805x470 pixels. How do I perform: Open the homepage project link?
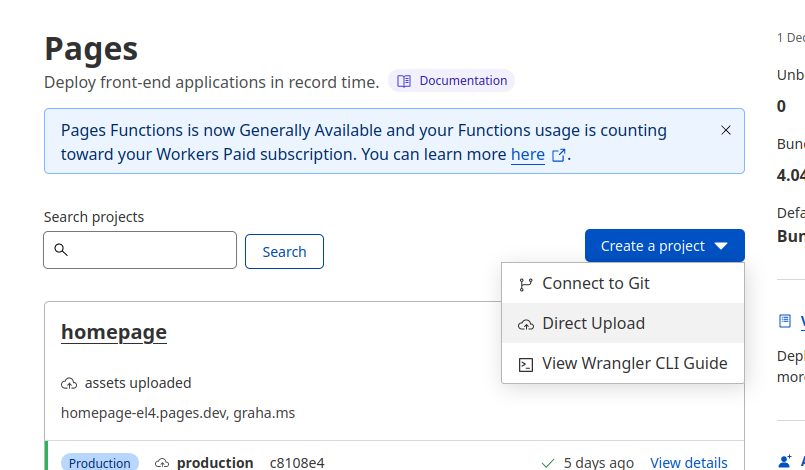coord(114,332)
